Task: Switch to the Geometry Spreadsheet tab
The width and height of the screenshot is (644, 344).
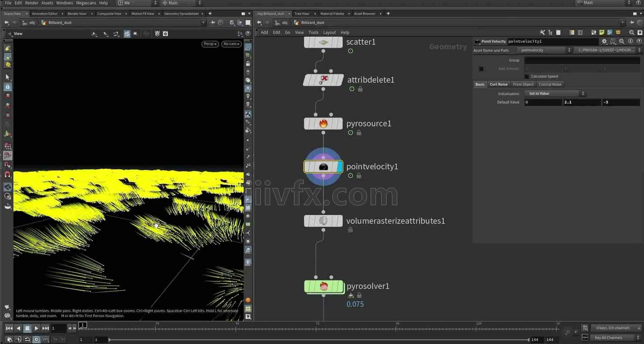Action: coord(181,14)
